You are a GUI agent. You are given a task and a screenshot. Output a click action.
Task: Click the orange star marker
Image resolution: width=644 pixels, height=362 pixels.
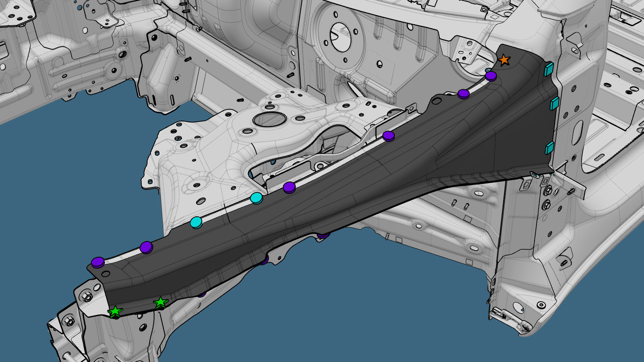(504, 60)
